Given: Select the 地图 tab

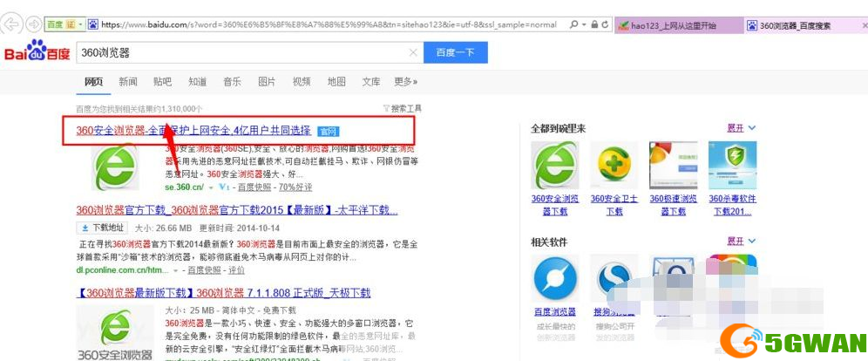Looking at the screenshot, I should coord(336,82).
